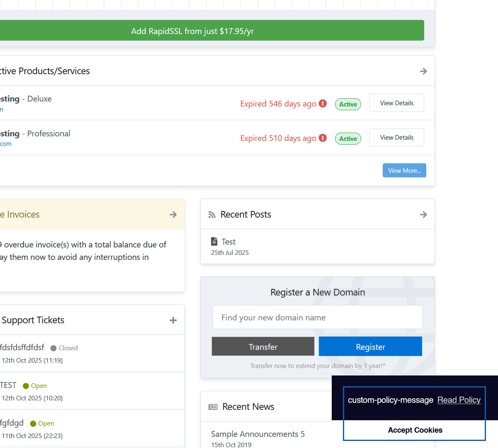Open Sample Announcements 5 news item

[258, 434]
